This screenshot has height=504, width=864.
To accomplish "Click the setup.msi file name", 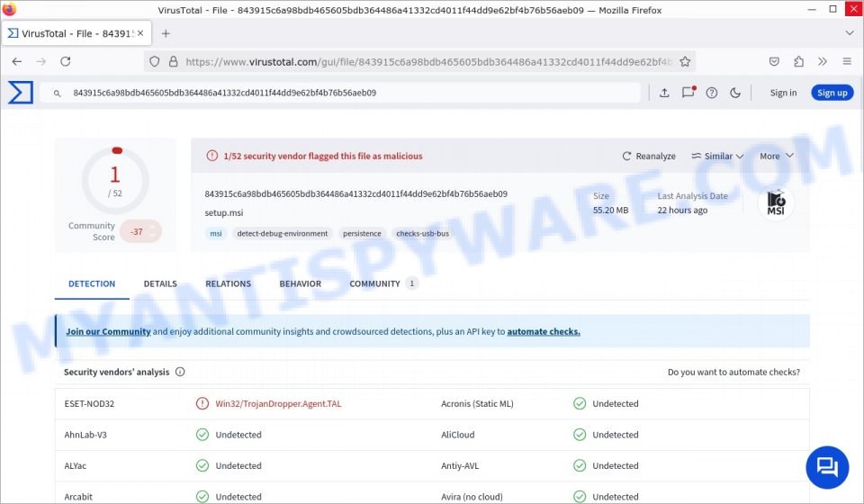I will coord(224,213).
